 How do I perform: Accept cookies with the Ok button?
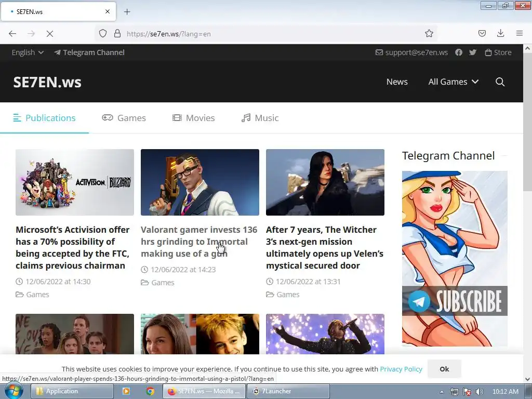point(444,369)
